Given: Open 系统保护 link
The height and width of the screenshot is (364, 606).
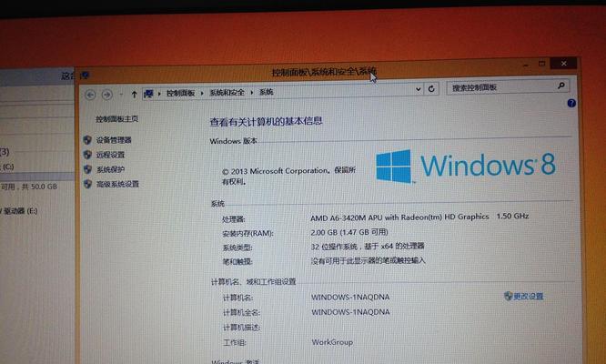Looking at the screenshot, I should tap(110, 169).
